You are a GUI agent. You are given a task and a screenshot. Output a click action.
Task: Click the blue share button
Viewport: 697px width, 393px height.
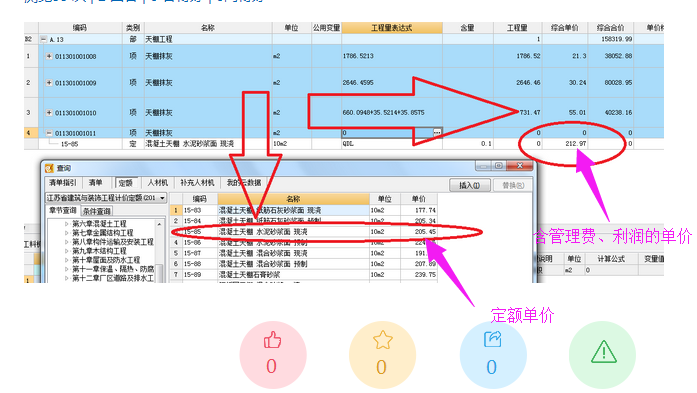493,354
